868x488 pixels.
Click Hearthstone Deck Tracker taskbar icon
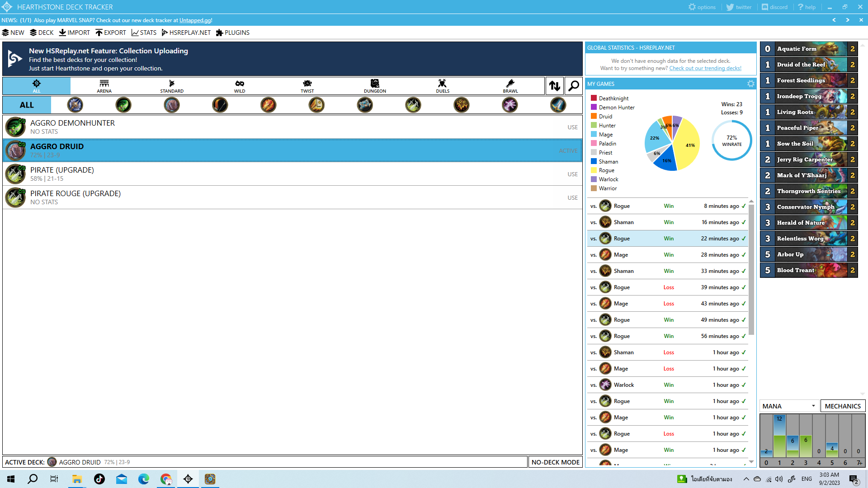[188, 479]
